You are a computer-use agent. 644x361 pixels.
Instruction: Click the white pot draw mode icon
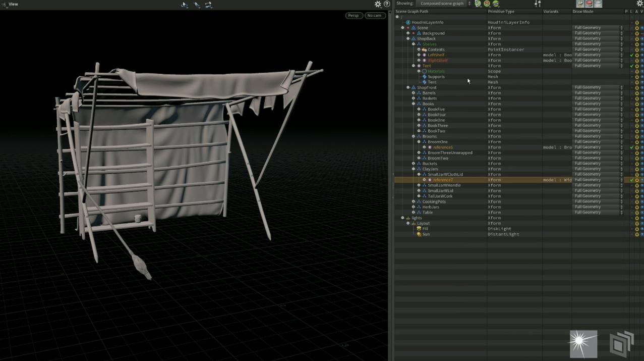click(598, 4)
